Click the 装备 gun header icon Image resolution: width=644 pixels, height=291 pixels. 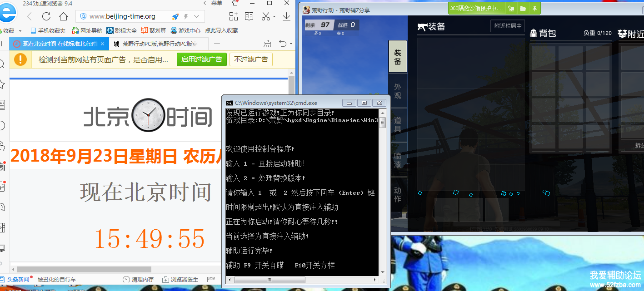(x=422, y=27)
